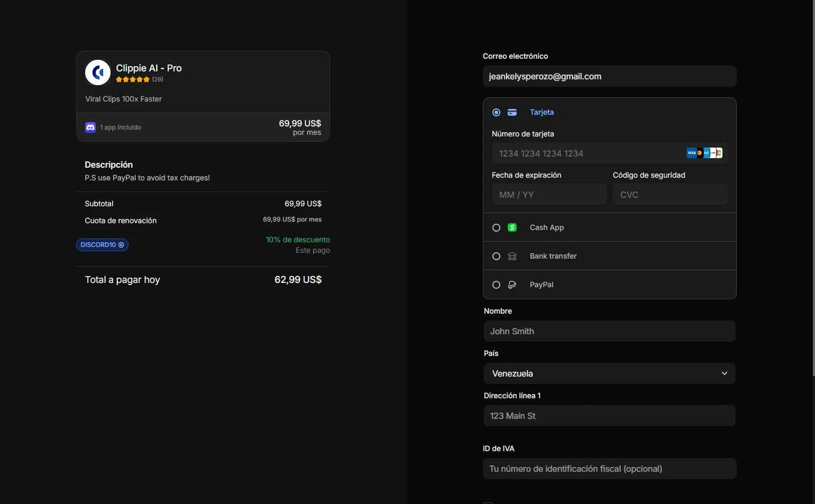
Task: Click the CVC security code field
Action: (670, 195)
